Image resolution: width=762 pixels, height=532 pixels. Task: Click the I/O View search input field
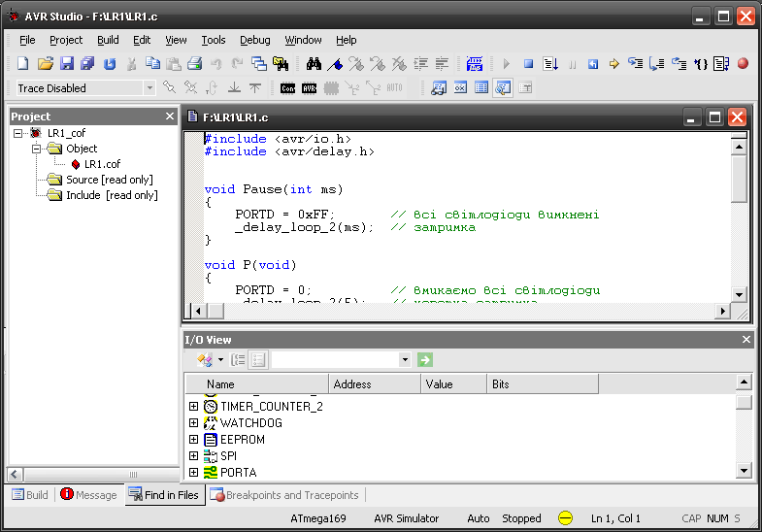(x=335, y=360)
